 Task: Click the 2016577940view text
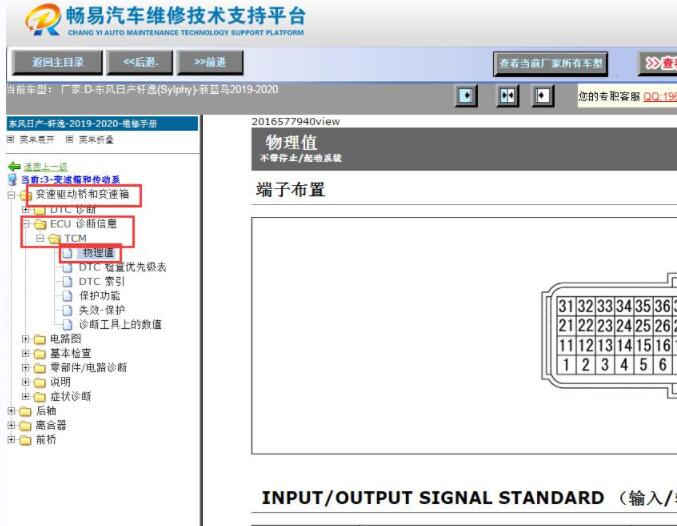[x=296, y=121]
